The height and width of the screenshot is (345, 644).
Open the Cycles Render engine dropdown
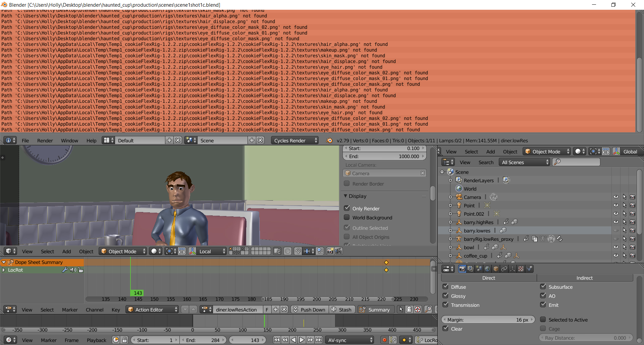pyautogui.click(x=294, y=140)
